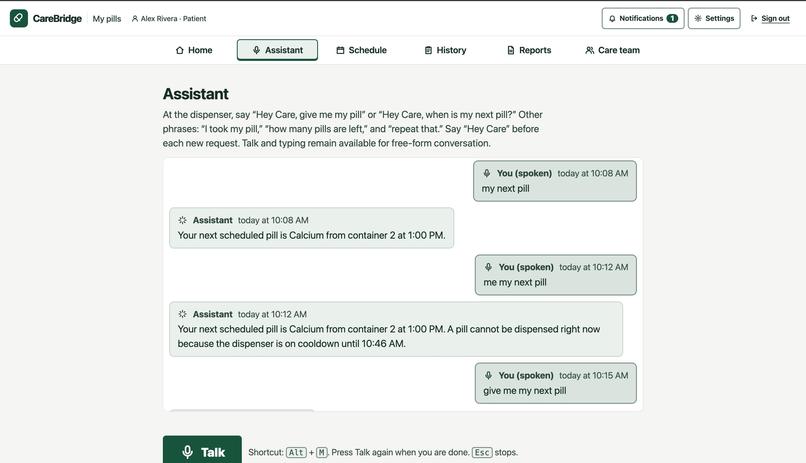806x463 pixels.
Task: Click the mic icon on 10:15 AM spoken message
Action: [x=488, y=376]
